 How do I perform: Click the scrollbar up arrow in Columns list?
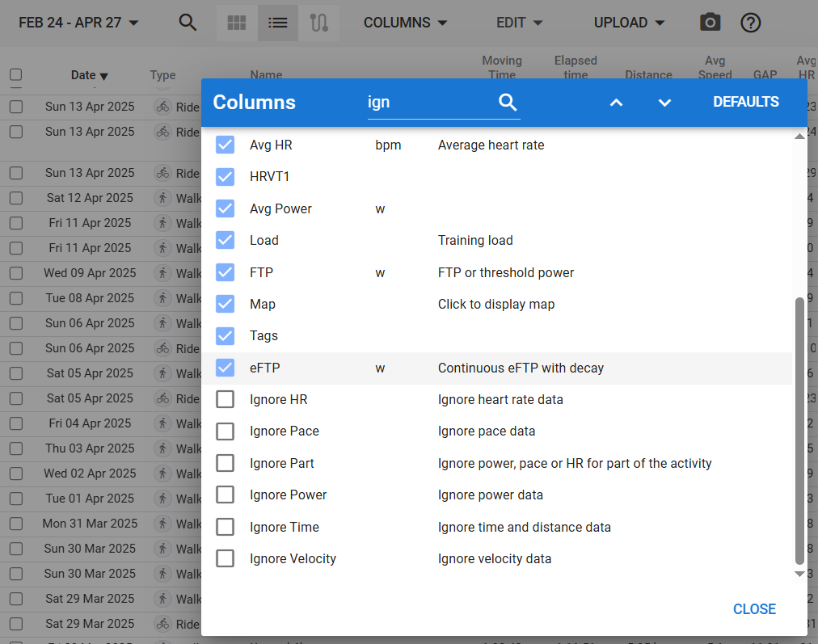pos(799,137)
